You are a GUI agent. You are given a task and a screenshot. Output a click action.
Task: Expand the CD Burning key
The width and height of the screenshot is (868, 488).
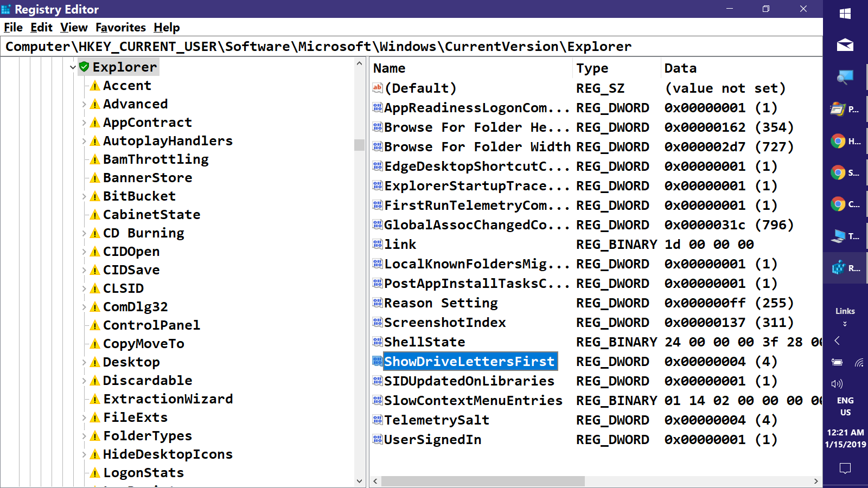tap(84, 233)
